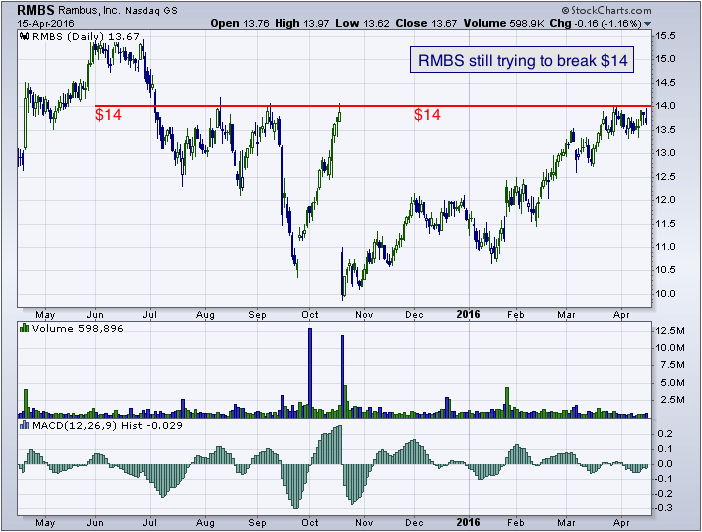Click the tallest volume bar at October
Viewport: 702px width, 532px height.
point(310,373)
